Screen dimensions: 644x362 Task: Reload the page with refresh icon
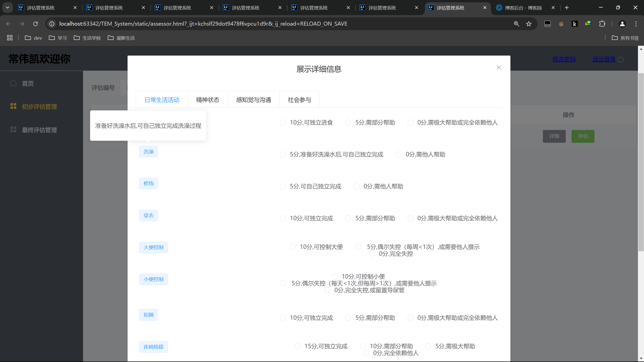pyautogui.click(x=35, y=24)
